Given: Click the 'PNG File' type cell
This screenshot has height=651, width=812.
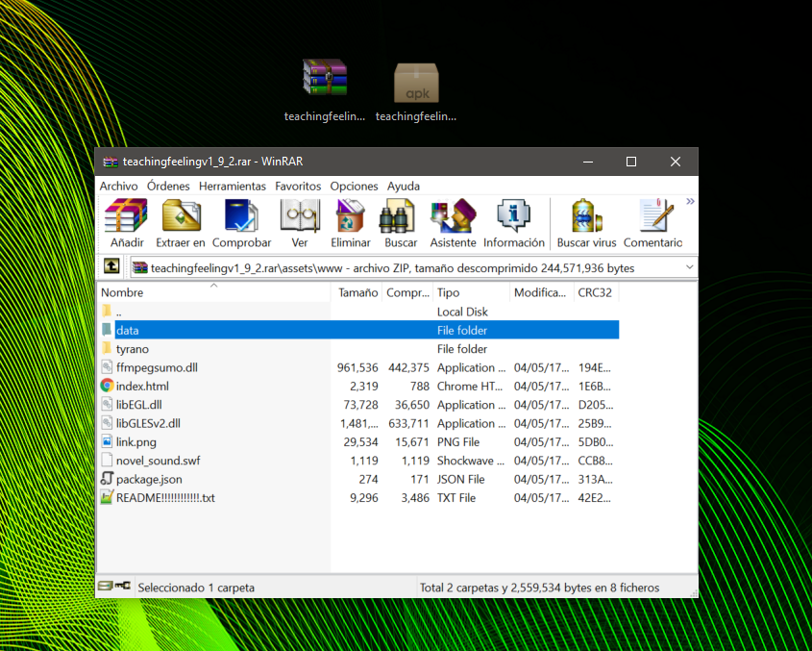Looking at the screenshot, I should click(x=458, y=442).
